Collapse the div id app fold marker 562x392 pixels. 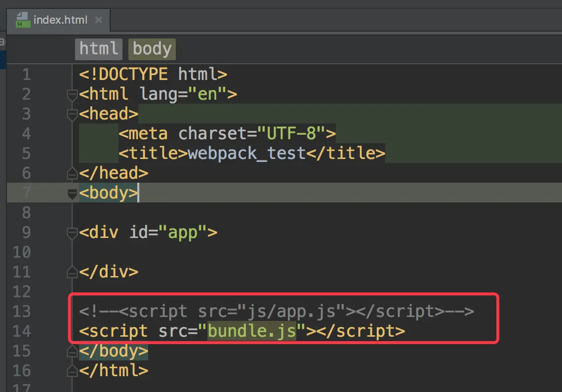click(72, 233)
